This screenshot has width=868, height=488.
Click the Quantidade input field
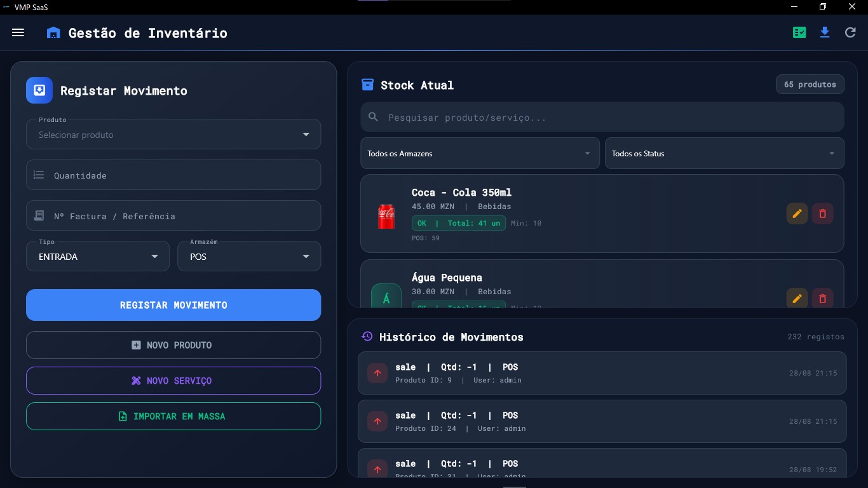click(173, 175)
